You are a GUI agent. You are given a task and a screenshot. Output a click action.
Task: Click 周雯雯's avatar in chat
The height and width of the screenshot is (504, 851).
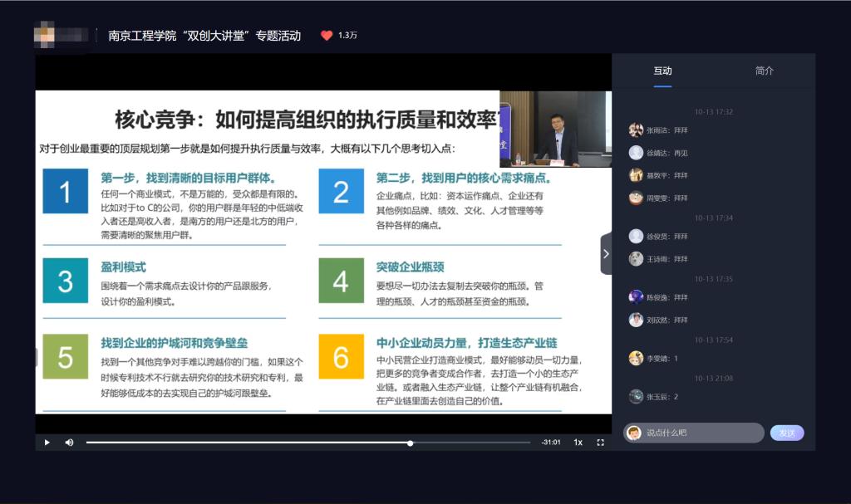click(x=636, y=198)
